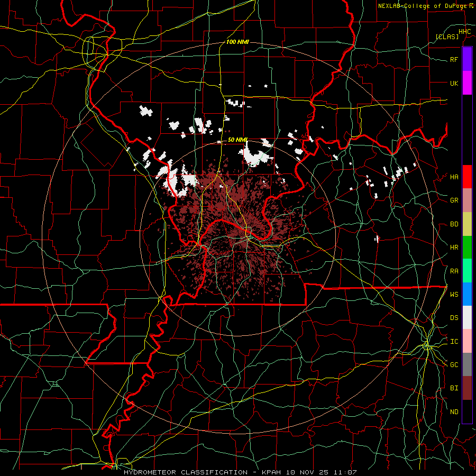This screenshot has width=476, height=476.
Task: Select the GR pink legend swatch
Action: tap(467, 200)
